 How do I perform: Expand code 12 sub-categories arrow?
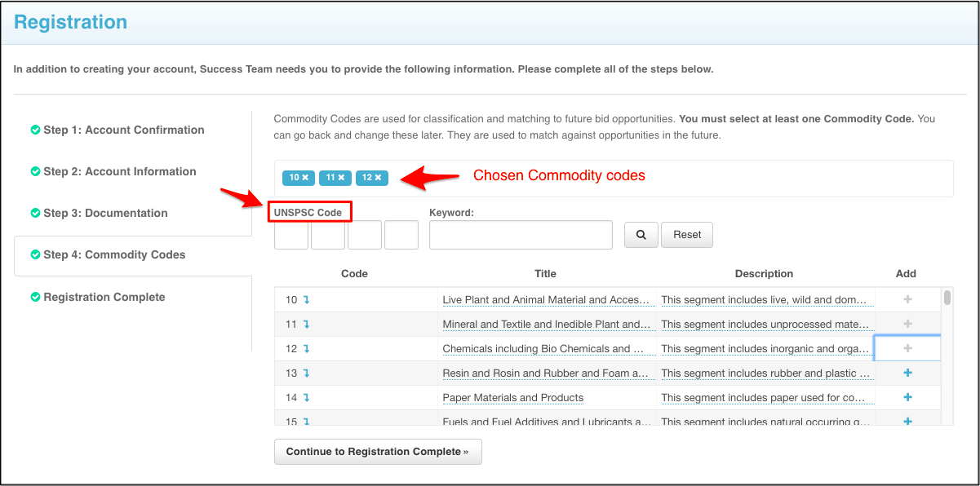tap(307, 349)
